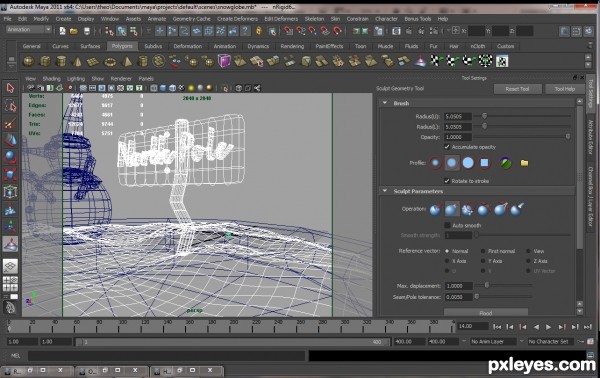Pick the Paint Selection tool
This screenshot has width=600, height=378.
10,123
